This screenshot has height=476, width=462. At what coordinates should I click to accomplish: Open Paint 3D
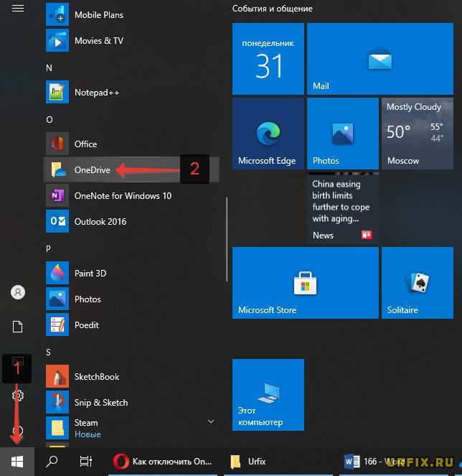[131, 273]
